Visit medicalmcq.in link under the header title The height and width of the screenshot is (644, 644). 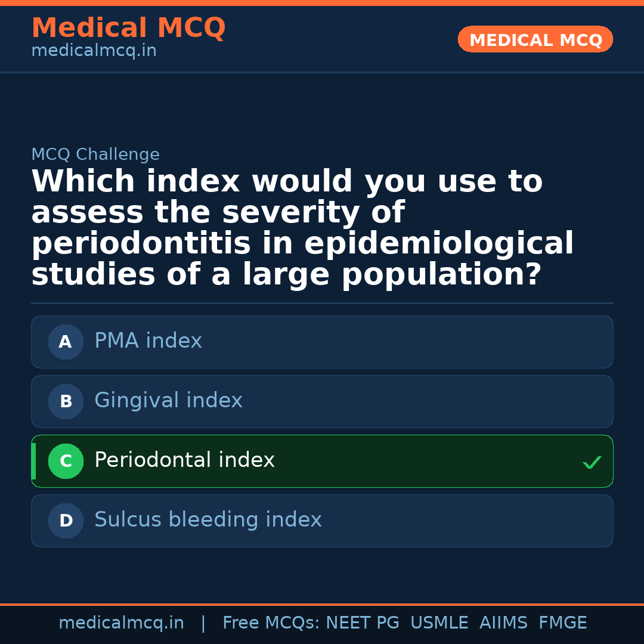(x=94, y=51)
